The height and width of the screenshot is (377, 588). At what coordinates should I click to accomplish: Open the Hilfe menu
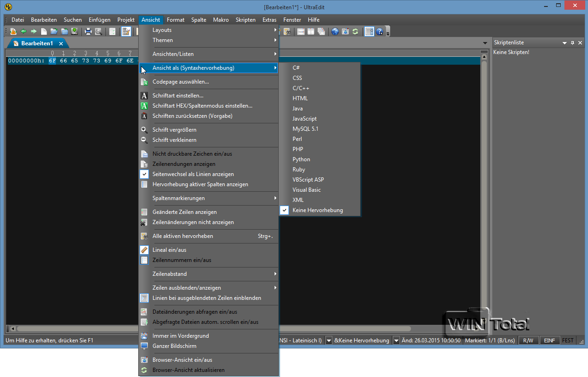pos(313,20)
